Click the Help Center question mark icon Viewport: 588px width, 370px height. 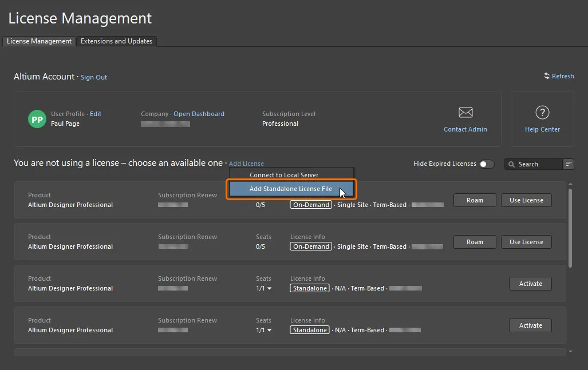[542, 112]
